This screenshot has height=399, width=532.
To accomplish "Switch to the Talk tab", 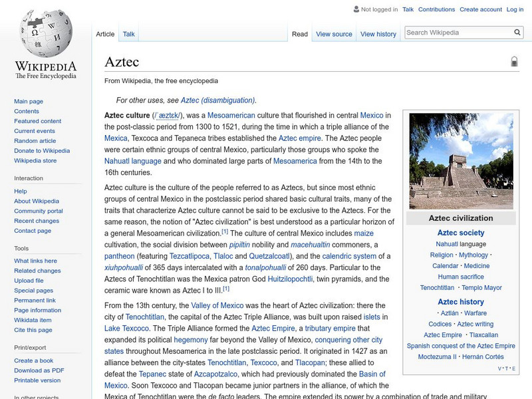I will pyautogui.click(x=128, y=34).
